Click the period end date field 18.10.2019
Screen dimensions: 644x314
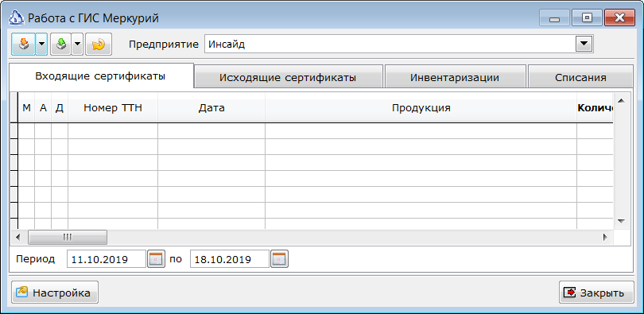(230, 259)
